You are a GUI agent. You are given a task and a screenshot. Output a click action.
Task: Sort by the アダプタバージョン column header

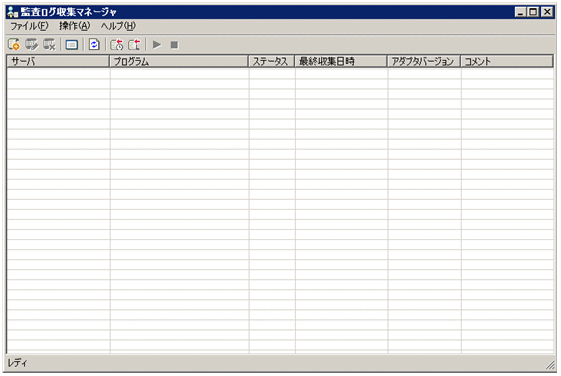coord(424,61)
